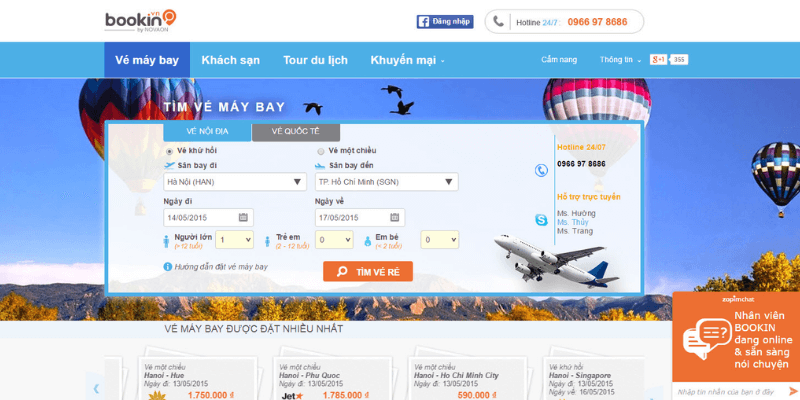
Task: Click the TÌM VÉ RẺ search button
Action: [368, 271]
